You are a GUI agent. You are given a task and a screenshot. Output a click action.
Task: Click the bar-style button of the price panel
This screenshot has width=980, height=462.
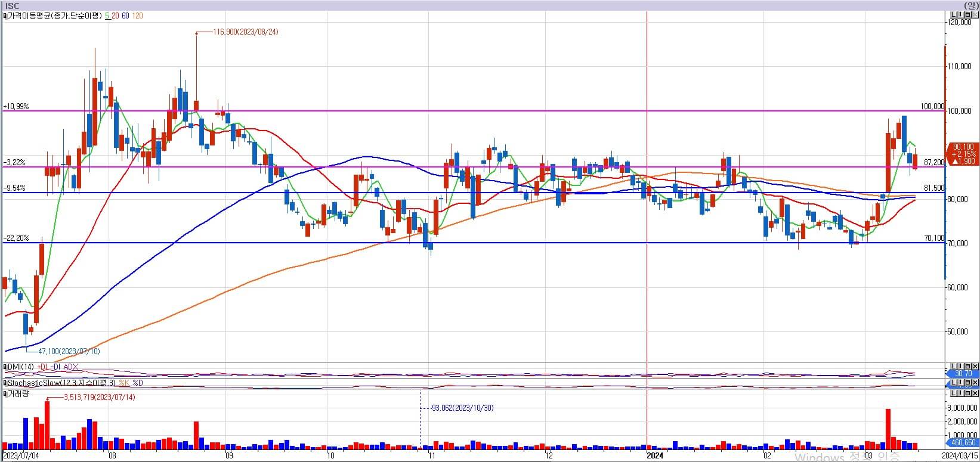pos(961,15)
